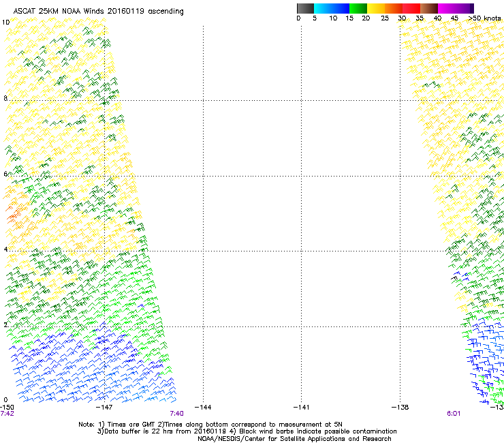The image size is (504, 443).
Task: Click the yellow 20-25 knots legend segment
Action: [x=376, y=8]
